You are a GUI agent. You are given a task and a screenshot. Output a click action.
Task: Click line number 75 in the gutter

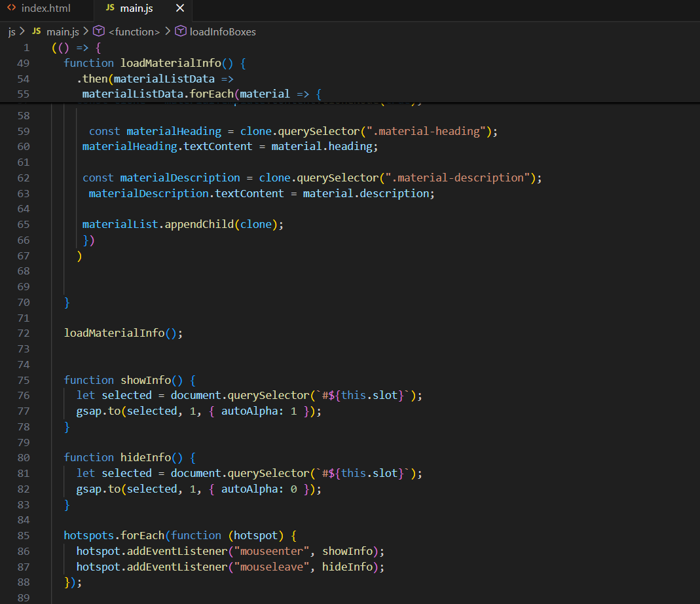tap(23, 380)
